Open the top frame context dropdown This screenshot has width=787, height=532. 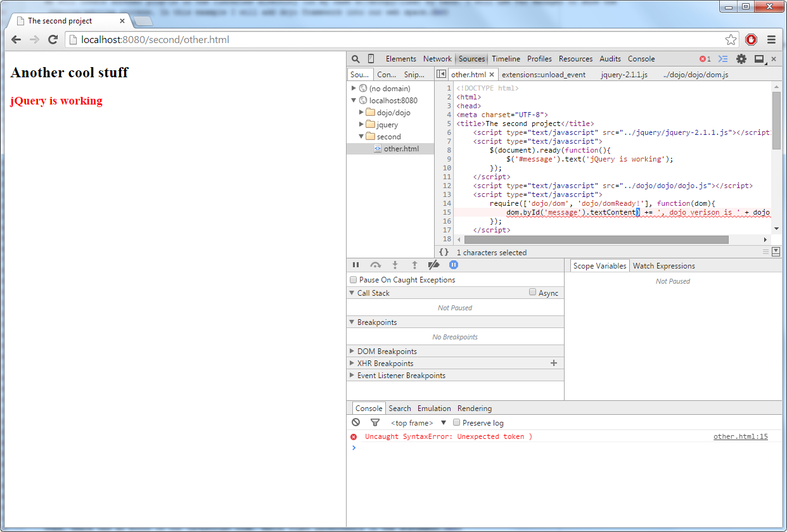coord(418,422)
